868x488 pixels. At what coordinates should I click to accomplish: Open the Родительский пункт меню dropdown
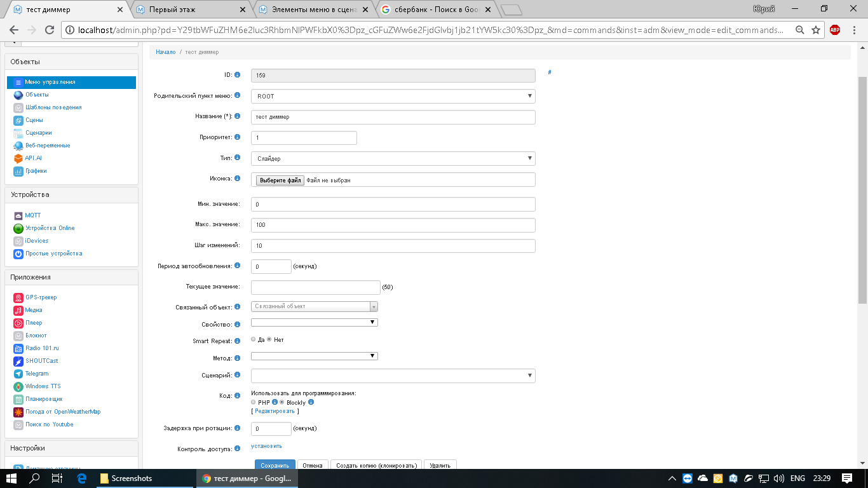tap(393, 96)
